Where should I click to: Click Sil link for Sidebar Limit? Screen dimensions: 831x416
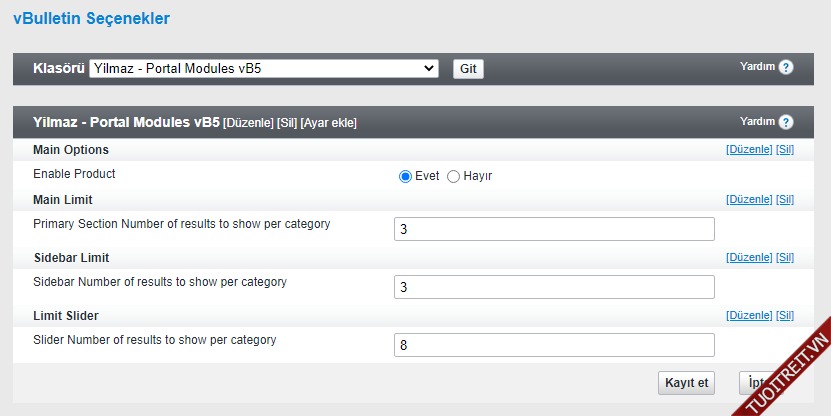click(x=785, y=258)
